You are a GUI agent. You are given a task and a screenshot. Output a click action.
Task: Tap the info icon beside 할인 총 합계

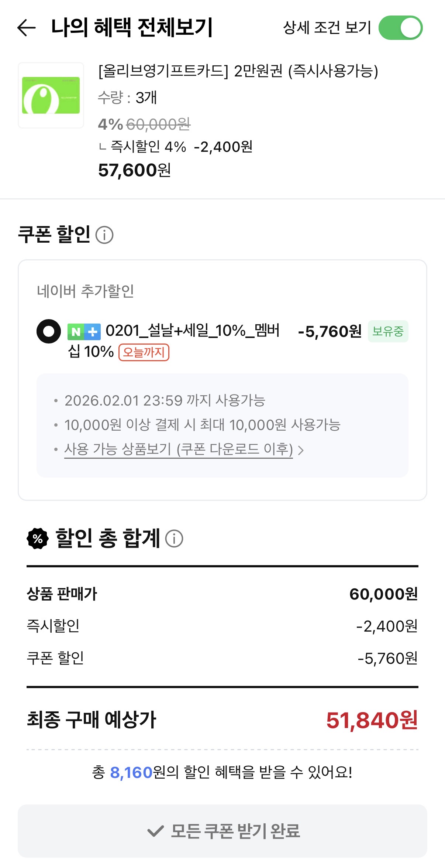click(x=174, y=539)
